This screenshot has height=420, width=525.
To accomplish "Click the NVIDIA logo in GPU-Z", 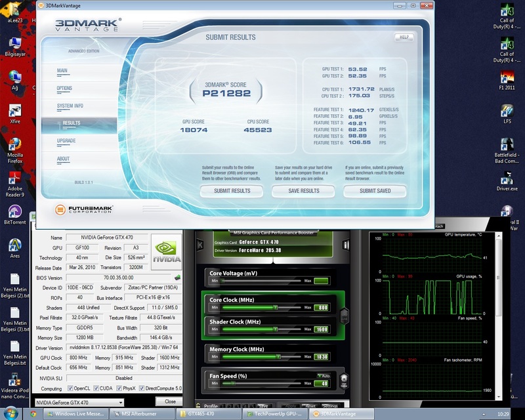I will tap(167, 251).
